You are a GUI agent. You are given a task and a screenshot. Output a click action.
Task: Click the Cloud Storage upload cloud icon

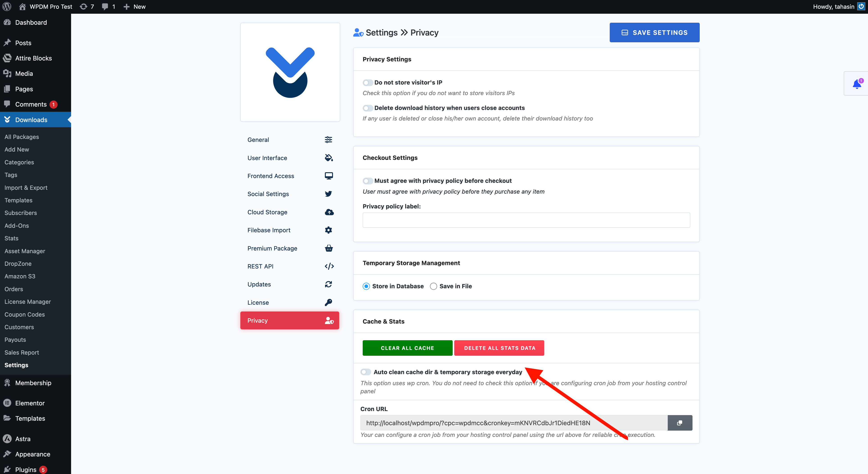[x=329, y=212]
